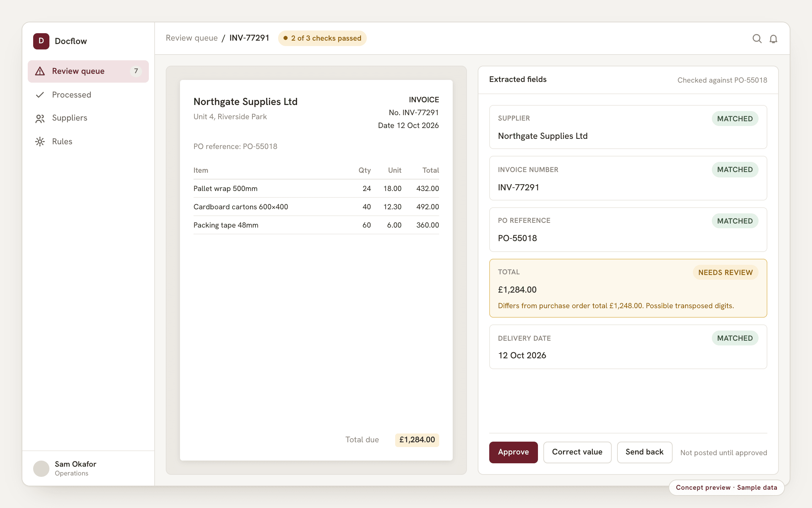Select the Invoice Number field card
Screen dimensions: 812x508
[x=628, y=178]
